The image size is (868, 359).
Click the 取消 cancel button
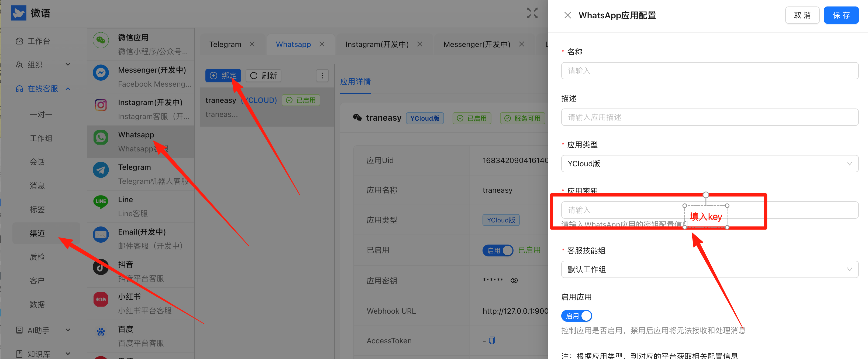coord(802,15)
